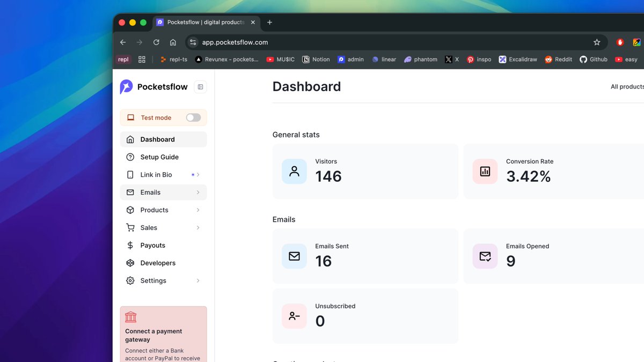Image resolution: width=644 pixels, height=362 pixels.
Task: Click the bank icon in payment gateway card
Action: pyautogui.click(x=130, y=317)
